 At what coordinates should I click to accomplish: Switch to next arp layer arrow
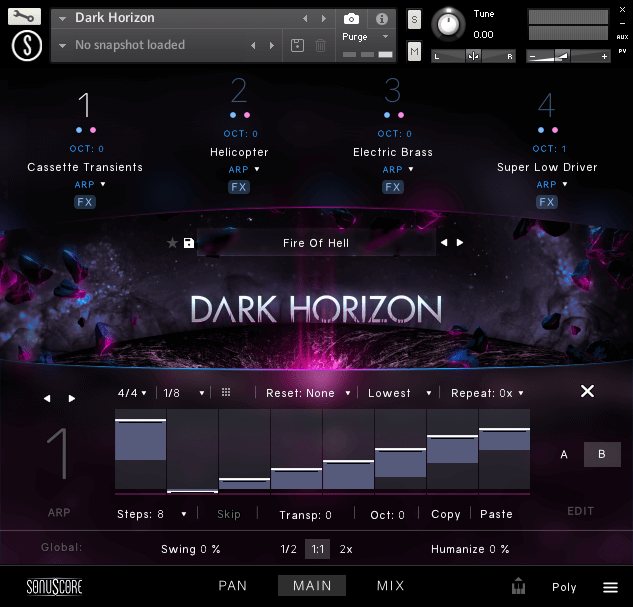[x=71, y=398]
